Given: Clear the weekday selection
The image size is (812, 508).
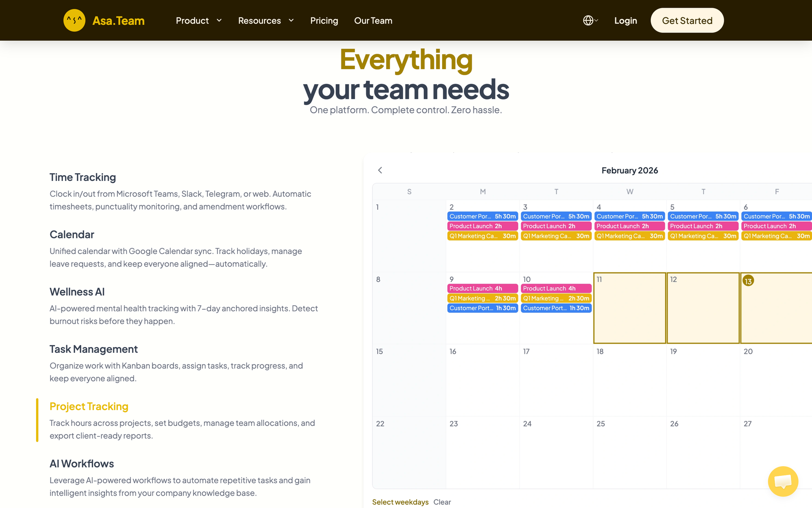Looking at the screenshot, I should click(x=442, y=502).
